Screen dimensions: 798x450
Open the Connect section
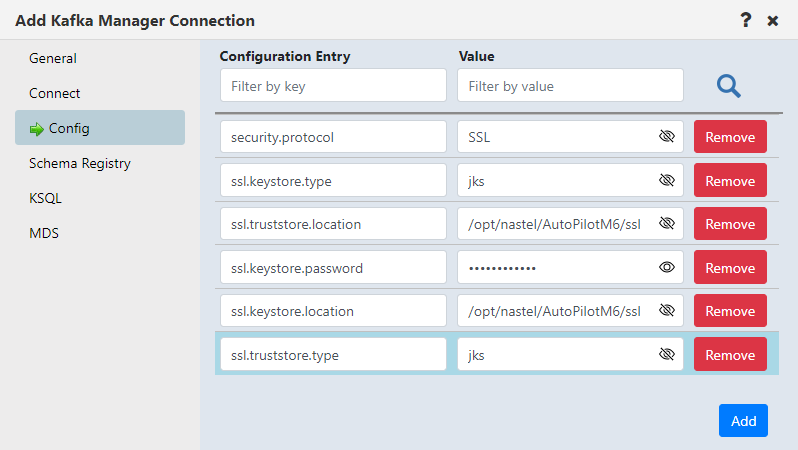54,94
